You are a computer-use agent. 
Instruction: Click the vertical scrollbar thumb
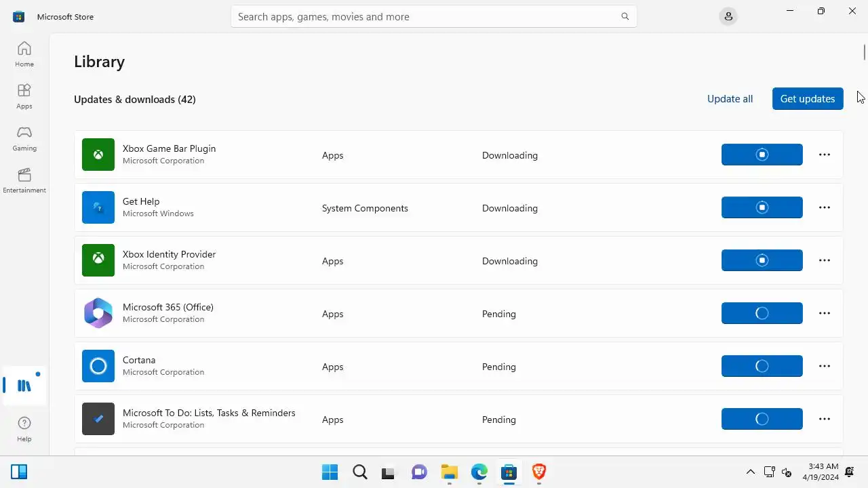[865, 52]
